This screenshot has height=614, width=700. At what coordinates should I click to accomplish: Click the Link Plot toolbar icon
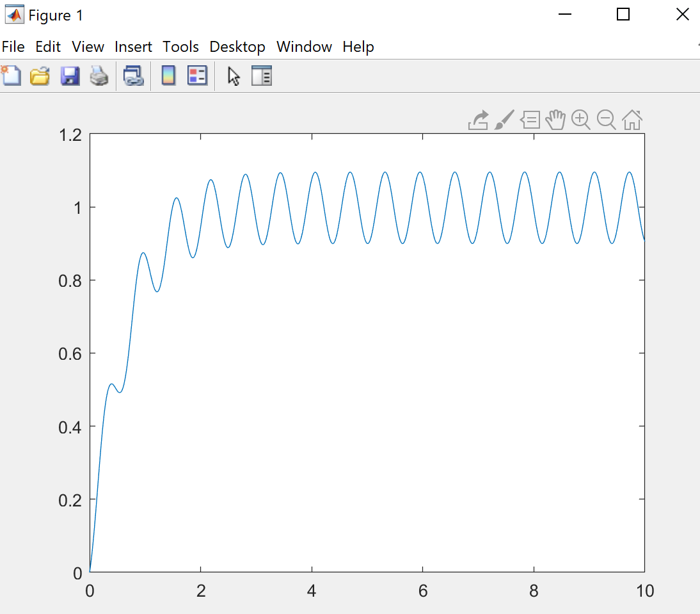[134, 76]
